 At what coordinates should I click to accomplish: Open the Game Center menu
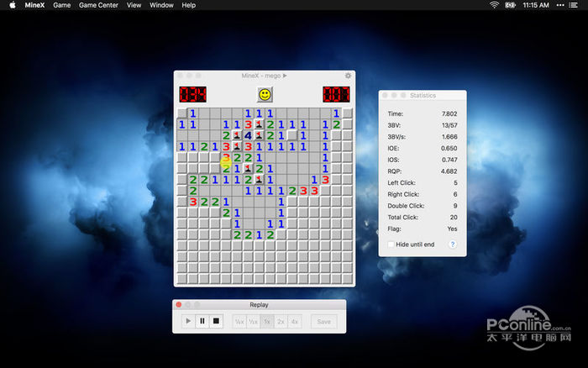(98, 5)
